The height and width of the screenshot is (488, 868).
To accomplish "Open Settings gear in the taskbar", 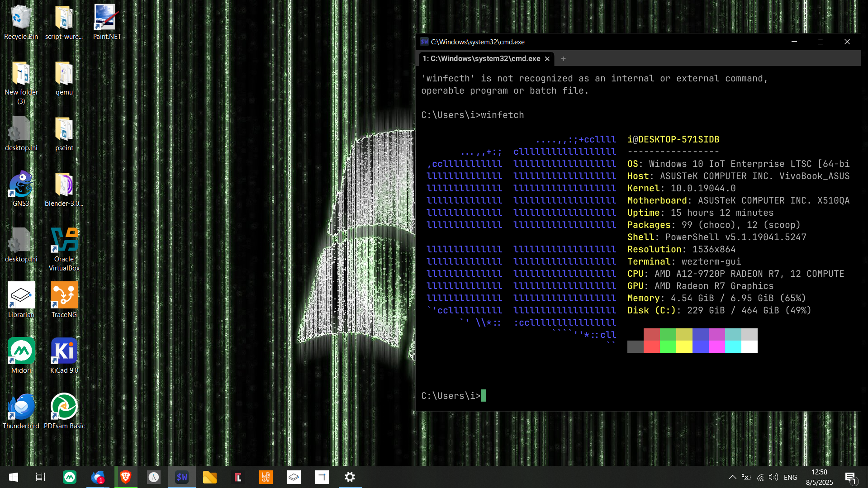I will (x=350, y=477).
